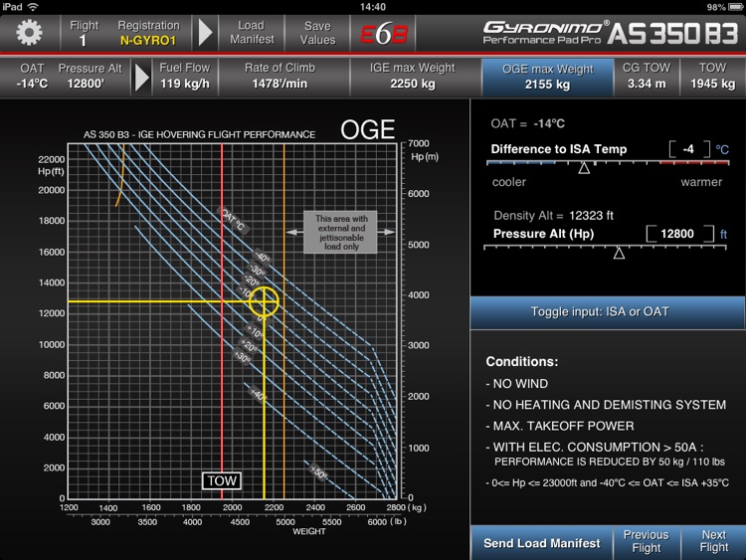The image size is (746, 560).
Task: Switch to OGE max Weight tab
Action: click(x=547, y=77)
